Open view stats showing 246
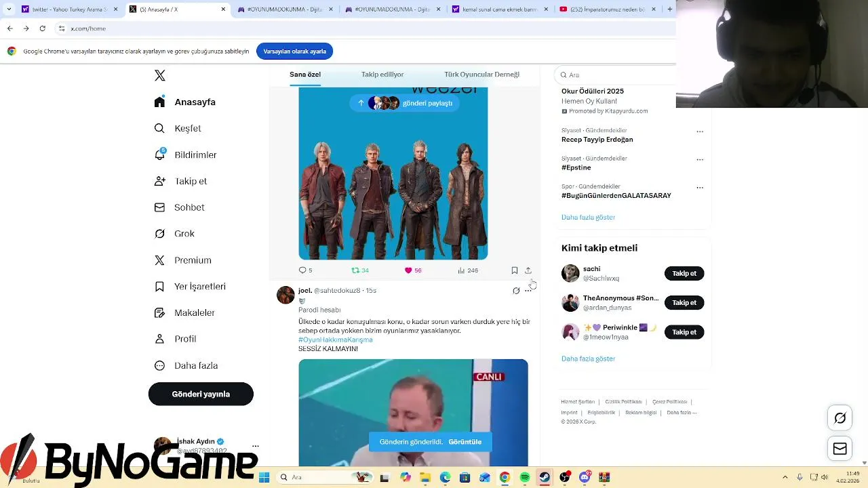 (468, 270)
